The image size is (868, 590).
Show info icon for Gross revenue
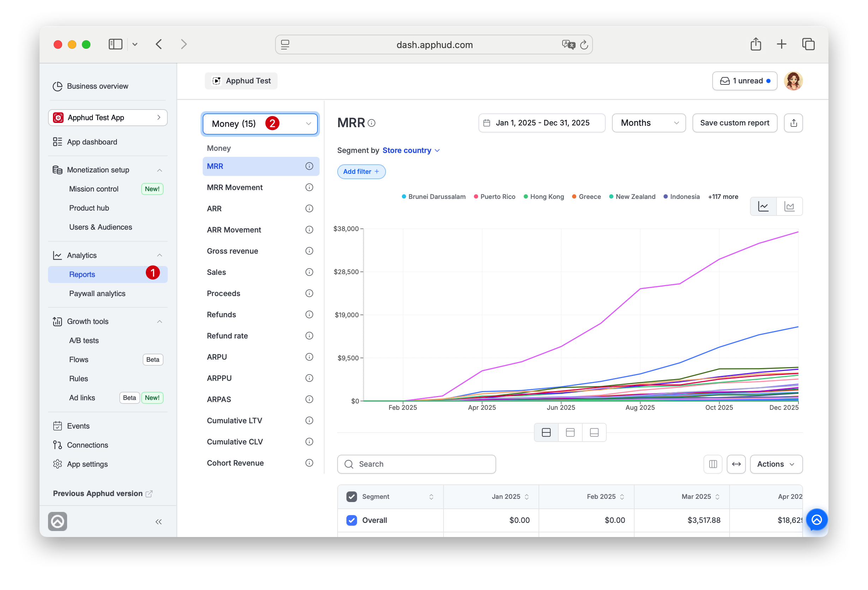(x=309, y=251)
